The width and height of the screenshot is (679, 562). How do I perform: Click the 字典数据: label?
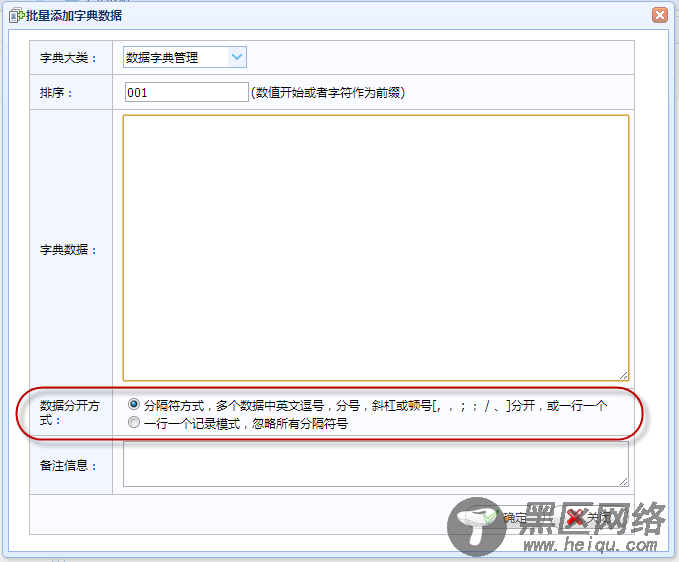click(x=68, y=250)
